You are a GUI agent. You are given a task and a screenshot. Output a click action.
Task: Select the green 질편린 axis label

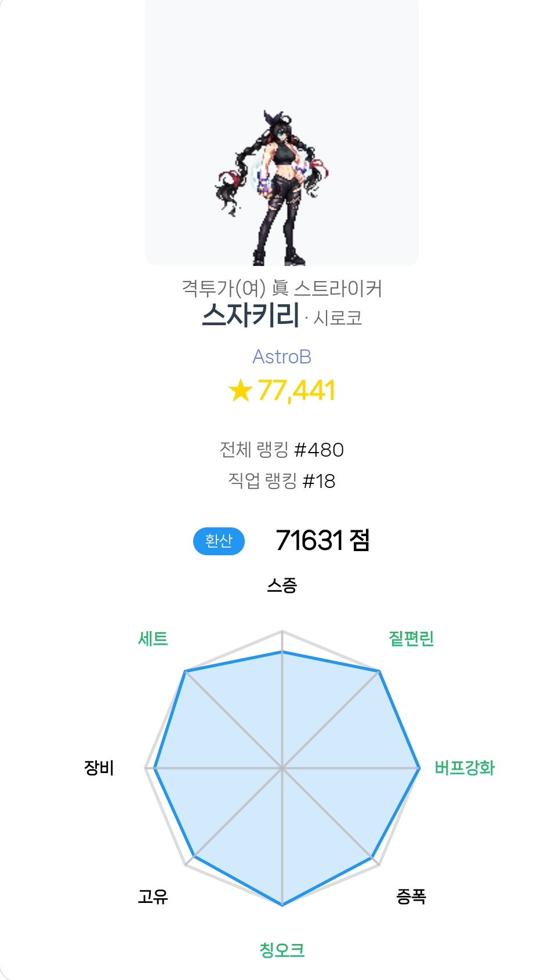[x=411, y=639]
